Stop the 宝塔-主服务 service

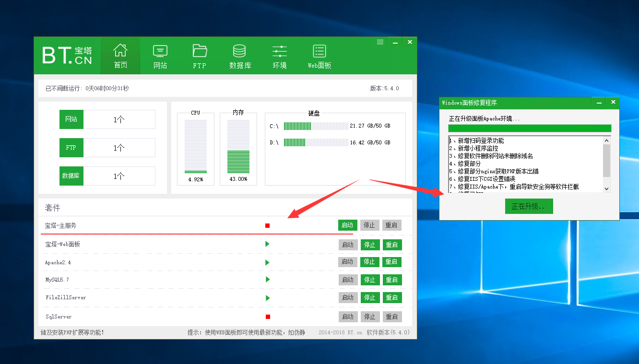[370, 225]
